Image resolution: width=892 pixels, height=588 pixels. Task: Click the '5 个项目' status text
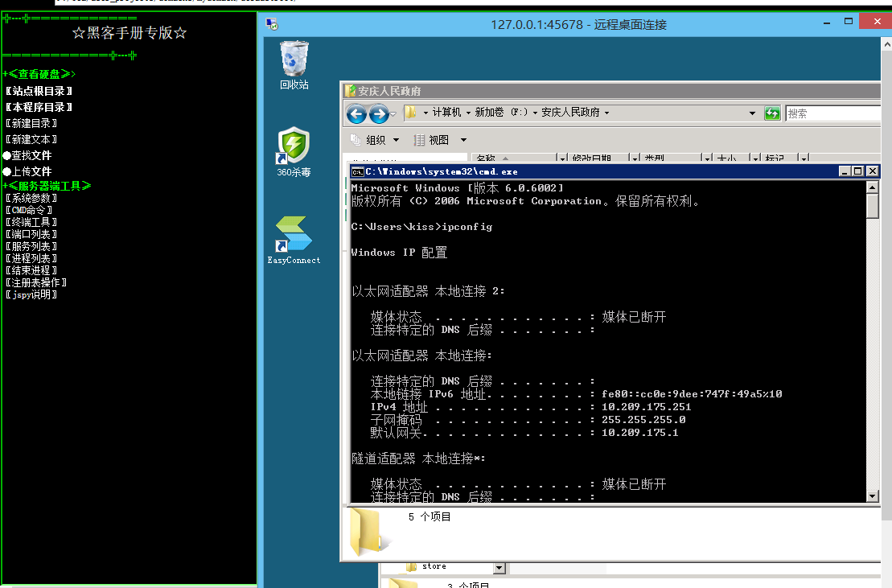(430, 517)
